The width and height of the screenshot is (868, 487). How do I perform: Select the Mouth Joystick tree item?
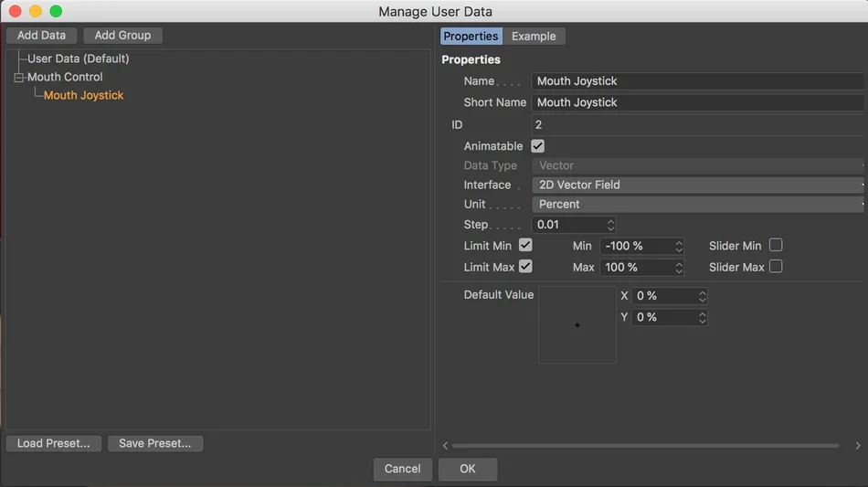[x=83, y=95]
